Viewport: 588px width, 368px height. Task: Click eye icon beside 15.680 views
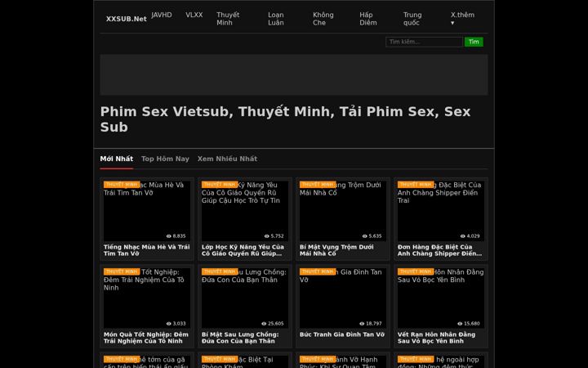point(460,324)
